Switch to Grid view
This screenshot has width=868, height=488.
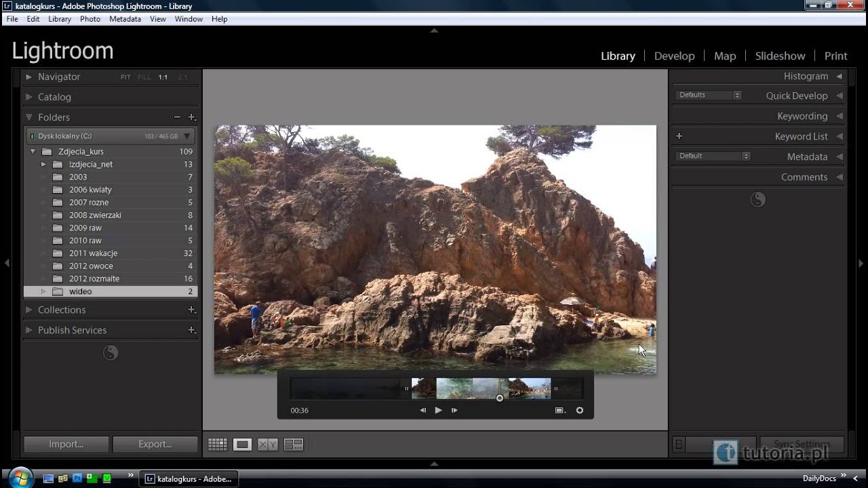click(218, 445)
